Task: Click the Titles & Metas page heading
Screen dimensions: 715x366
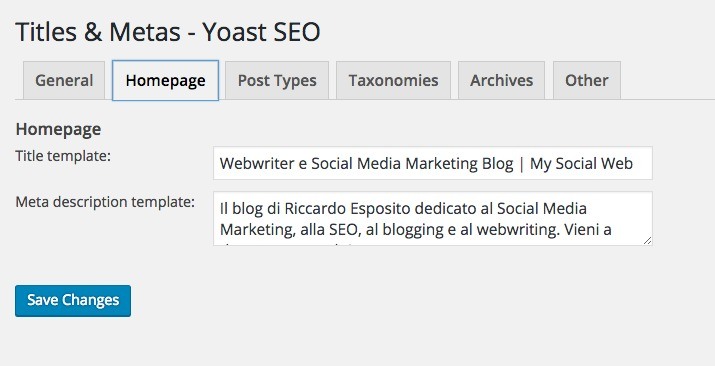Action: pos(168,32)
